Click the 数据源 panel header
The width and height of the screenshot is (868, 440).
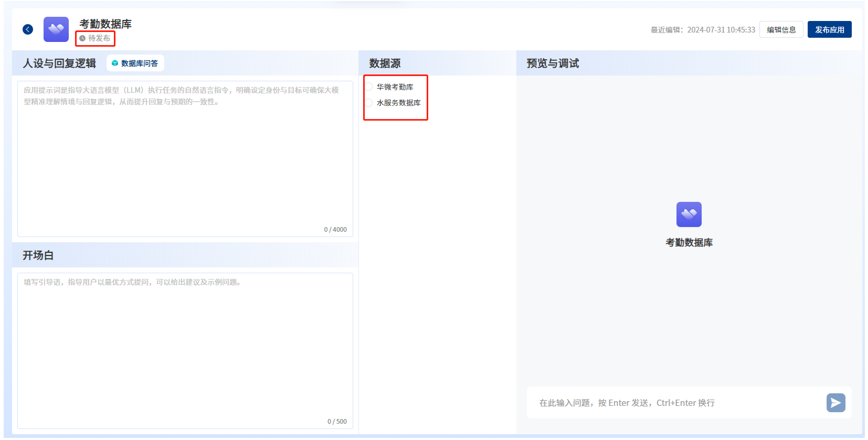tap(385, 63)
